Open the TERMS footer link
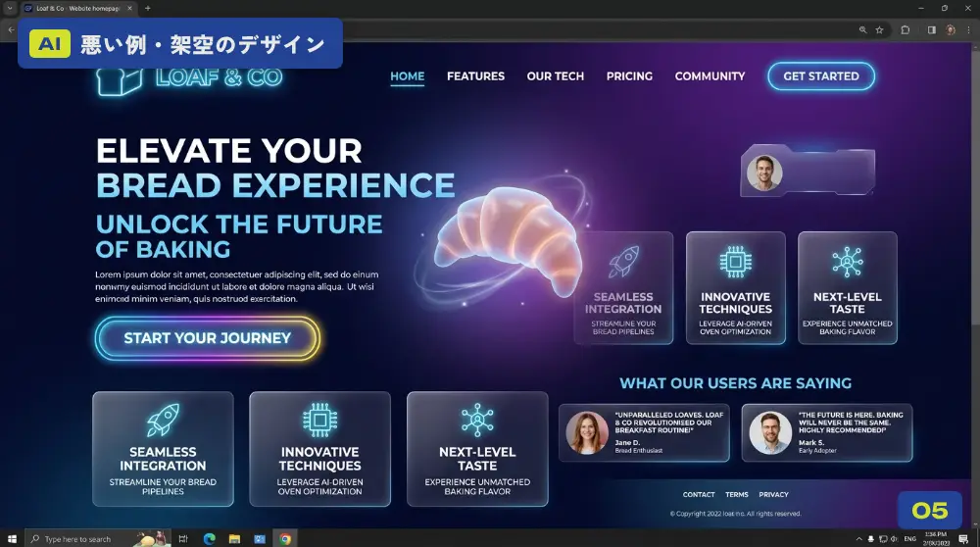This screenshot has height=547, width=980. click(x=737, y=494)
